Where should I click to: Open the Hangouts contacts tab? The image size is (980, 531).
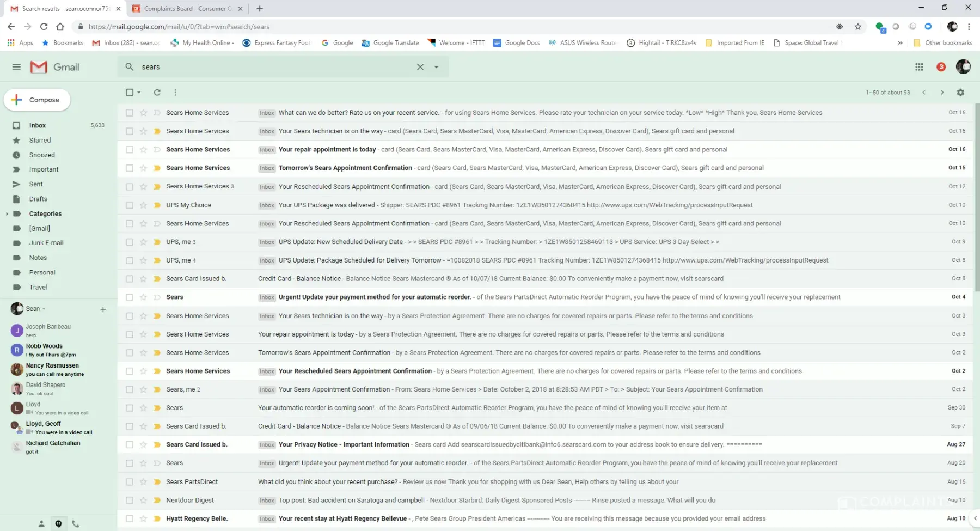pyautogui.click(x=41, y=524)
